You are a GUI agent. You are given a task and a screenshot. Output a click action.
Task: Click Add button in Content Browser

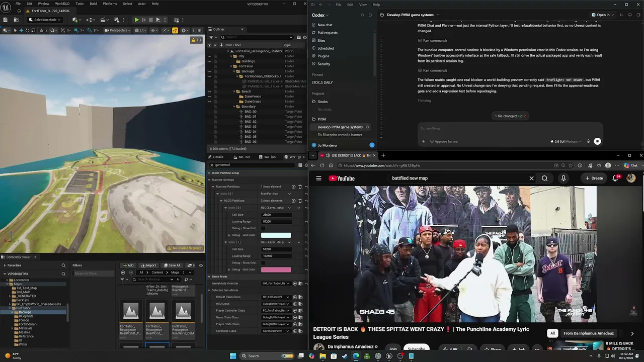point(128,265)
